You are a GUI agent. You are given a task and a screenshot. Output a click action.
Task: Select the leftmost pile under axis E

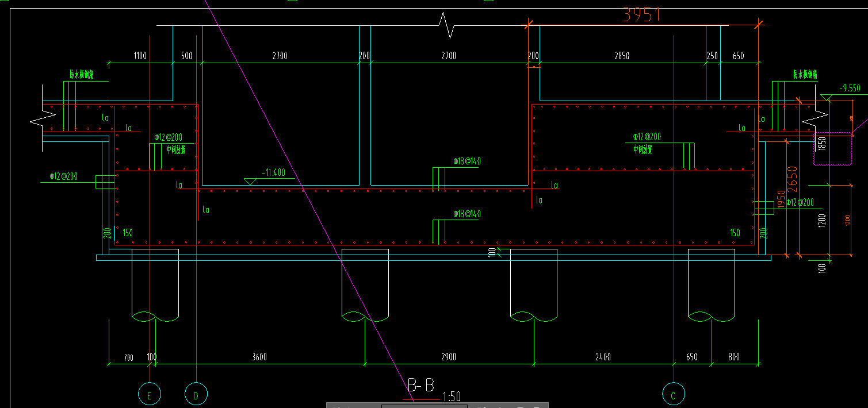pyautogui.click(x=155, y=285)
